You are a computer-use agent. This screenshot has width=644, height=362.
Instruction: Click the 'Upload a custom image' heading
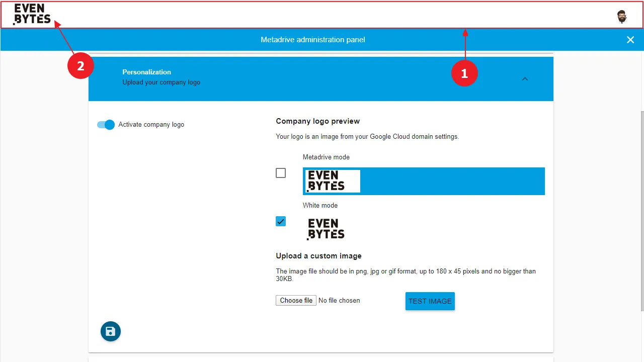point(319,256)
